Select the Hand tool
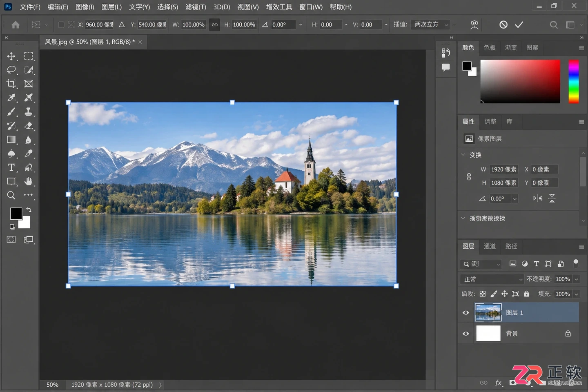The image size is (588, 392). (29, 181)
